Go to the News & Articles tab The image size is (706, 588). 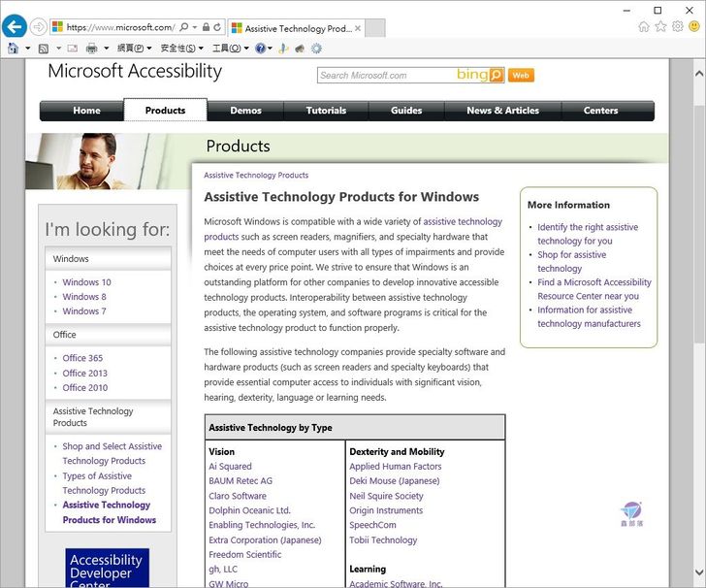(x=502, y=111)
